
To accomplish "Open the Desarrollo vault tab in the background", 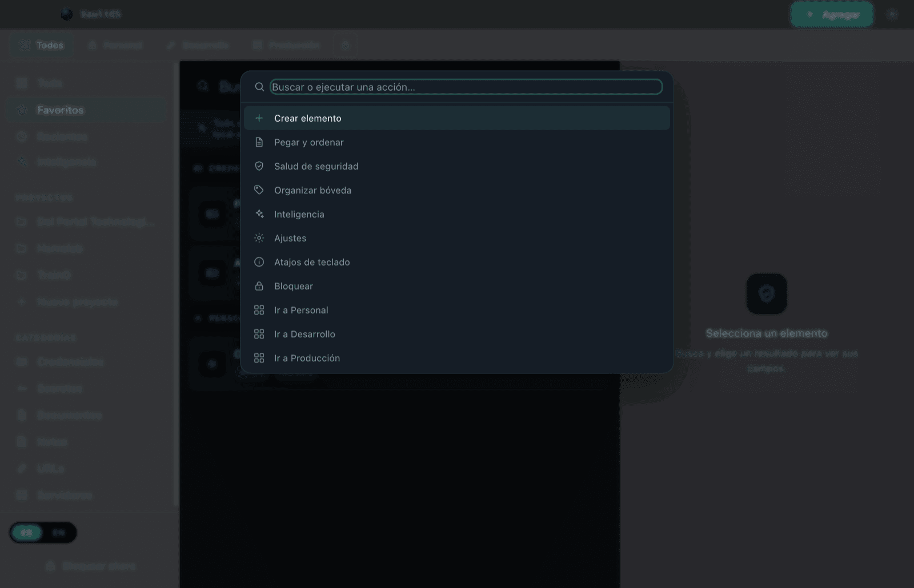I will [198, 45].
